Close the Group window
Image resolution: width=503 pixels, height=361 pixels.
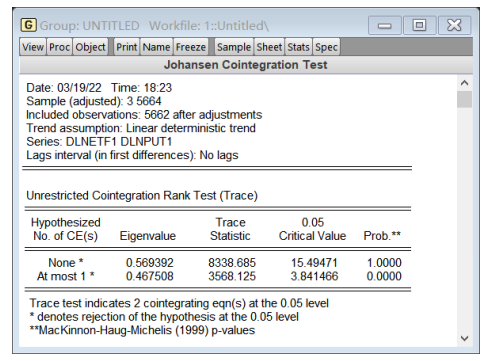click(454, 25)
